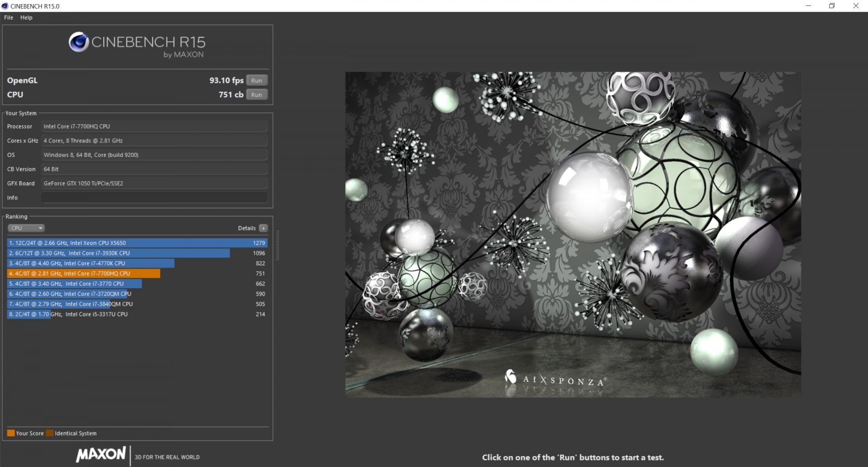Click the panel splitter handle beside Ranking
Image resolution: width=868 pixels, height=467 pixels.
(x=277, y=245)
